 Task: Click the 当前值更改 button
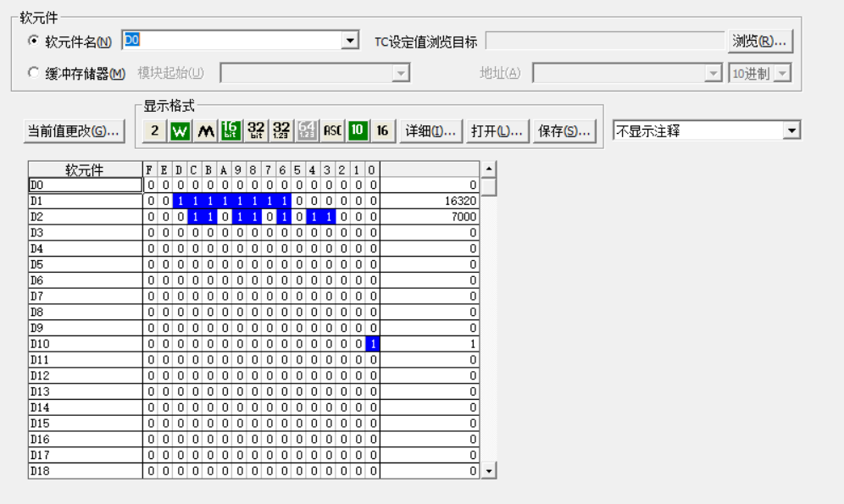pyautogui.click(x=74, y=131)
